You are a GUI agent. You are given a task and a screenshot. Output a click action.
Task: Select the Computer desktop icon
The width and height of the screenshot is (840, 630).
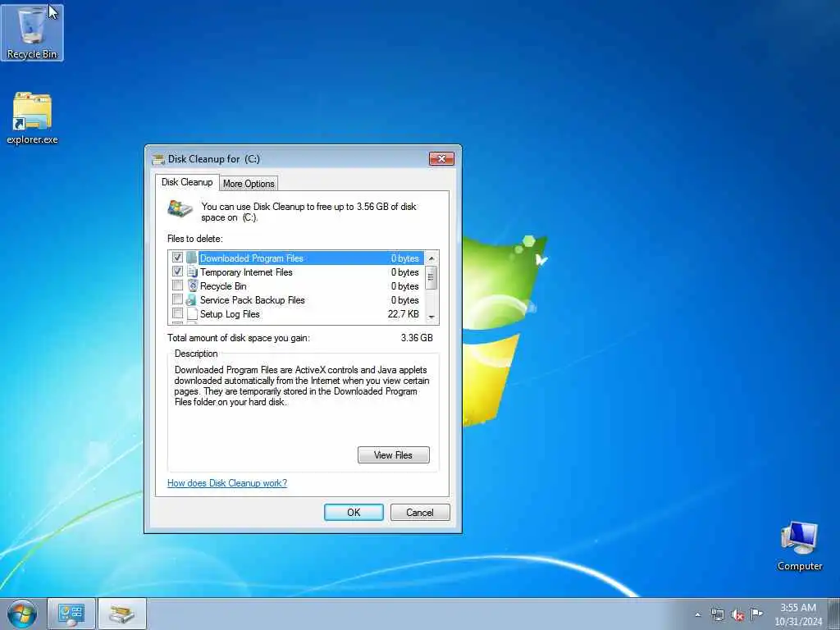[x=799, y=546]
